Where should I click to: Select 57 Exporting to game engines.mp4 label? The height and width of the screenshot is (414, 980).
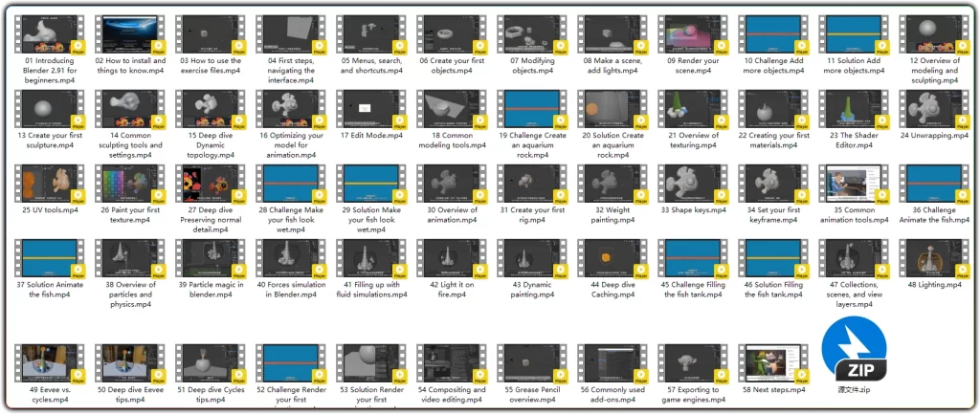click(693, 395)
